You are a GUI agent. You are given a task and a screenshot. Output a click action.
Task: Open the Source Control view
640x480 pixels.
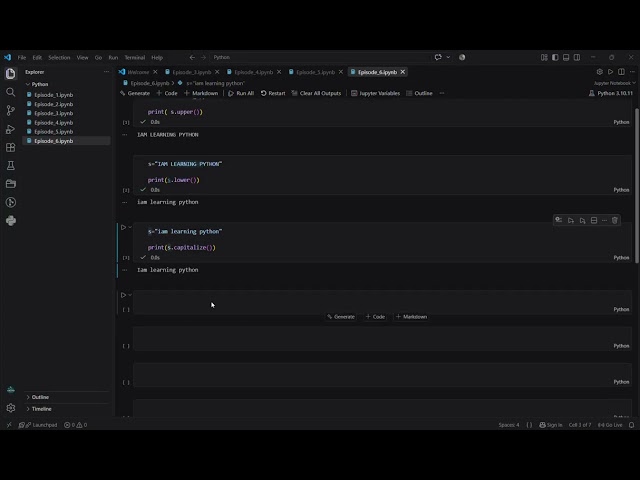click(x=11, y=110)
